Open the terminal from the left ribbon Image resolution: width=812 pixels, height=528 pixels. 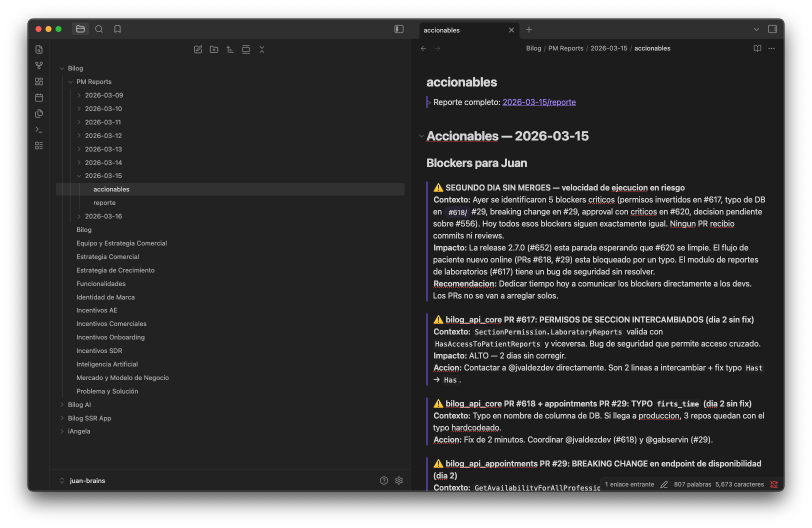[38, 129]
